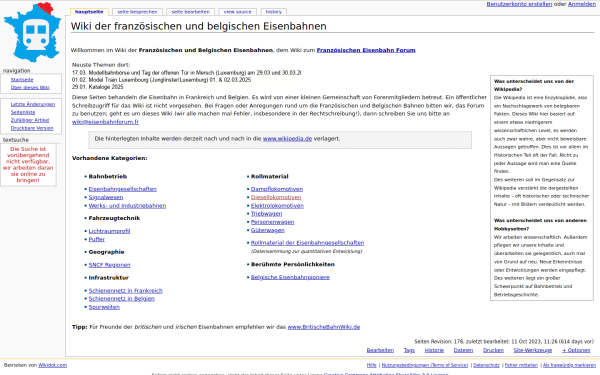Open the Spurweiten link

point(104,307)
